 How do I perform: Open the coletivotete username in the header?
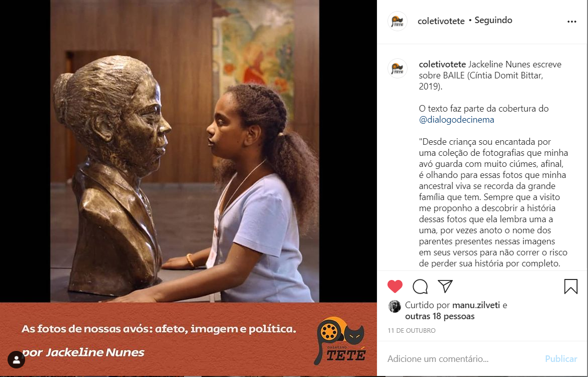pyautogui.click(x=441, y=21)
